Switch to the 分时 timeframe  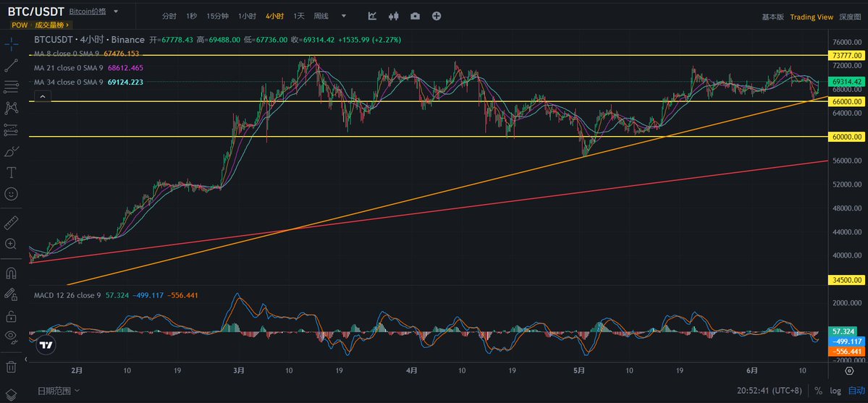pos(169,16)
